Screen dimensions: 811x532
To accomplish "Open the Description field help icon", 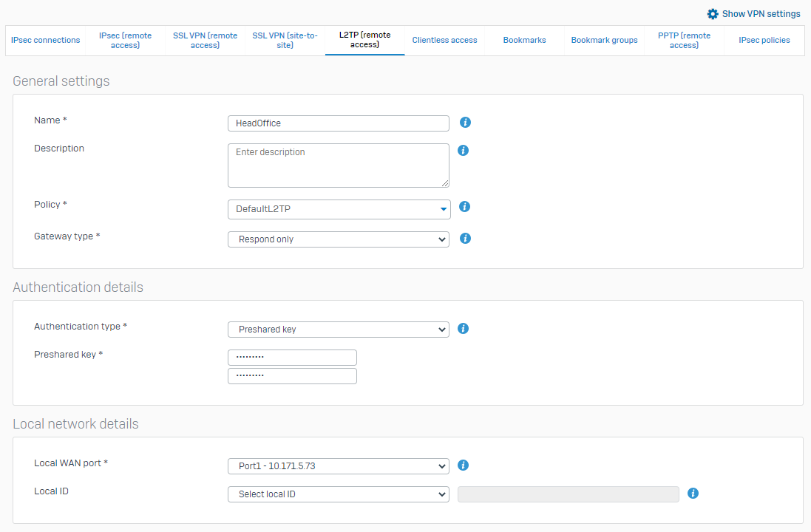I will pyautogui.click(x=463, y=150).
